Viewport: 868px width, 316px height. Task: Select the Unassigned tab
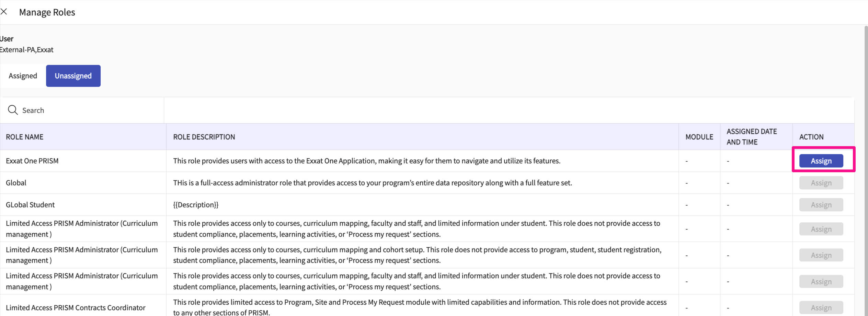coord(73,76)
